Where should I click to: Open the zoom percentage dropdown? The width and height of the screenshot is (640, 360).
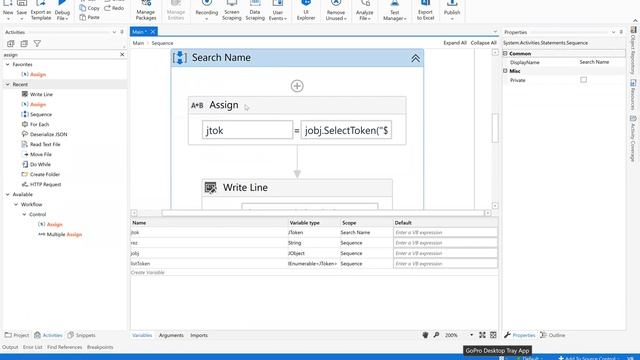coord(471,335)
